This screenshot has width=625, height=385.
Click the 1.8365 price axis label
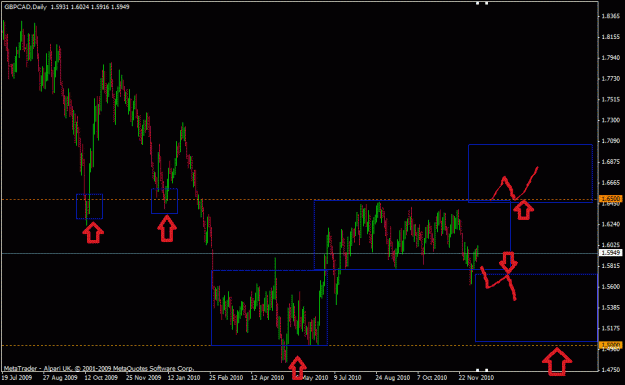coord(611,16)
